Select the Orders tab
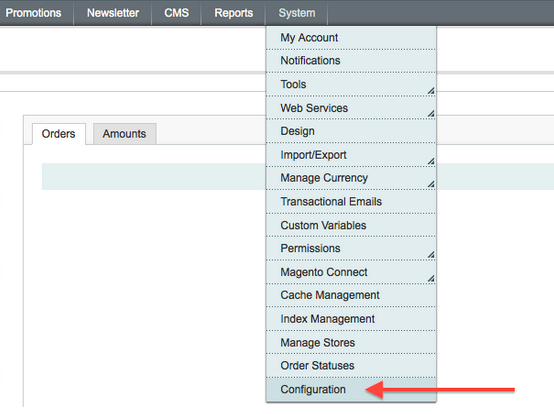Image resolution: width=554 pixels, height=414 pixels. click(x=59, y=134)
